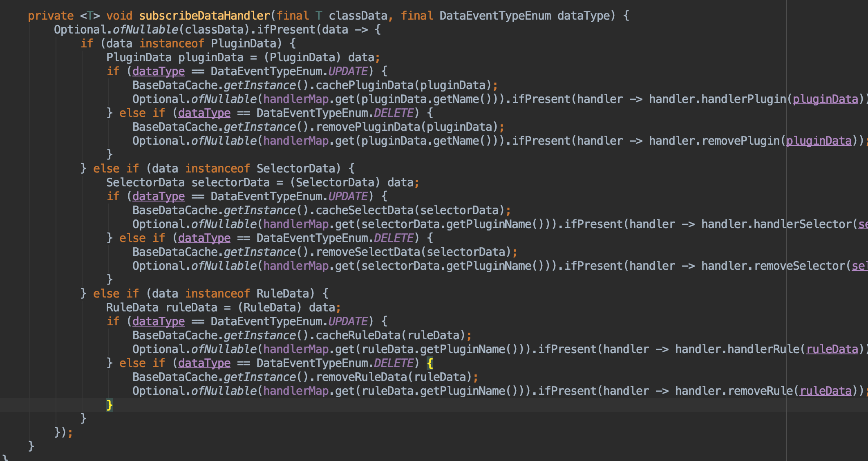The width and height of the screenshot is (868, 461).
Task: Click 'handler.handlerPlugin' call
Action: (717, 99)
